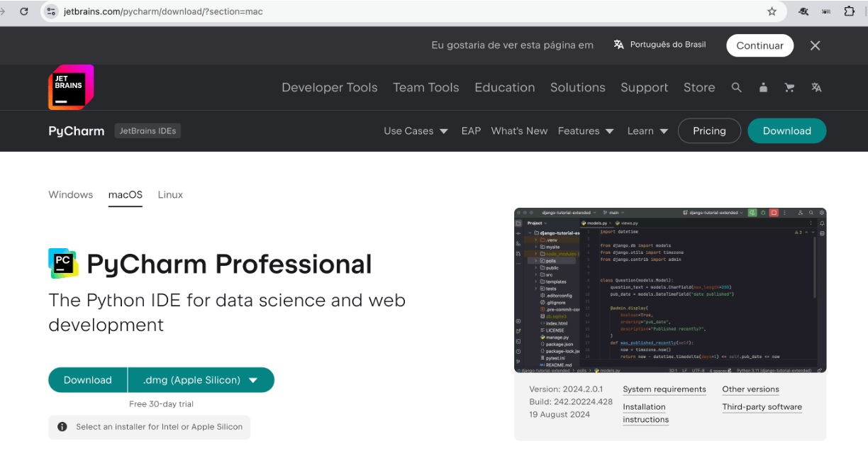The width and height of the screenshot is (868, 468).
Task: Bookmark this page with the star icon
Action: tap(772, 11)
